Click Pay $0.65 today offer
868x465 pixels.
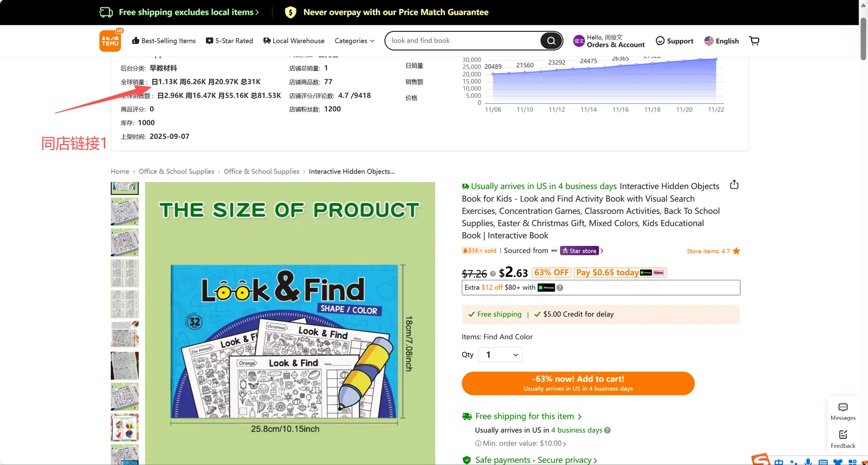[x=620, y=273]
